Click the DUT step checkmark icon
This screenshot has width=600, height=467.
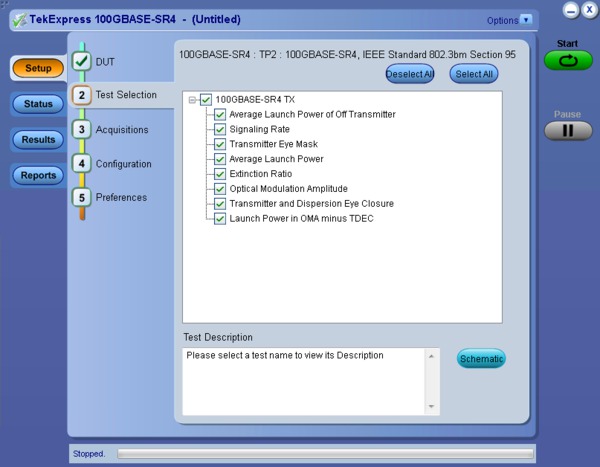(x=82, y=61)
